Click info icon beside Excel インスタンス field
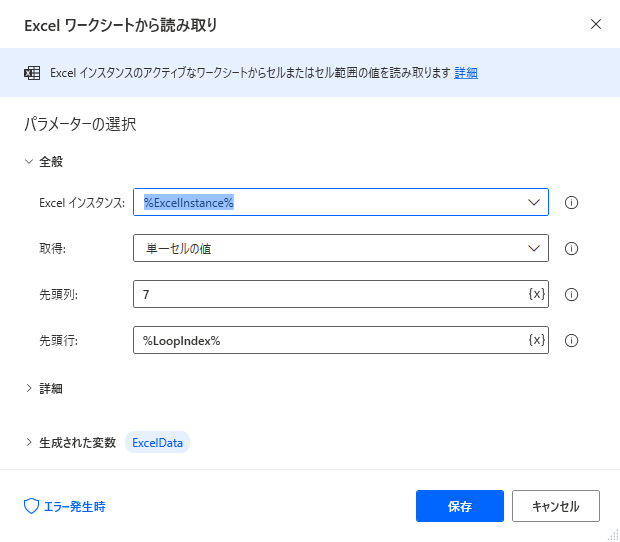620x542 pixels. coord(571,202)
